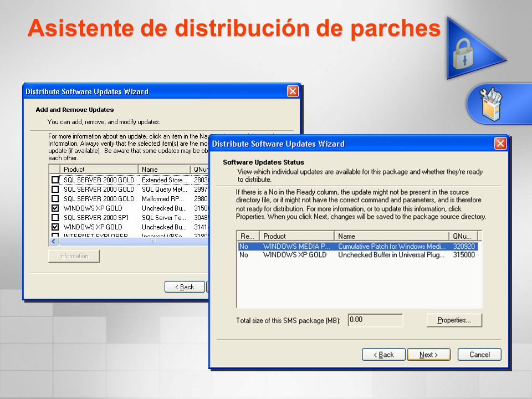532x399 pixels.
Task: Click the scroll-left arrow in updates list
Action: 54,241
